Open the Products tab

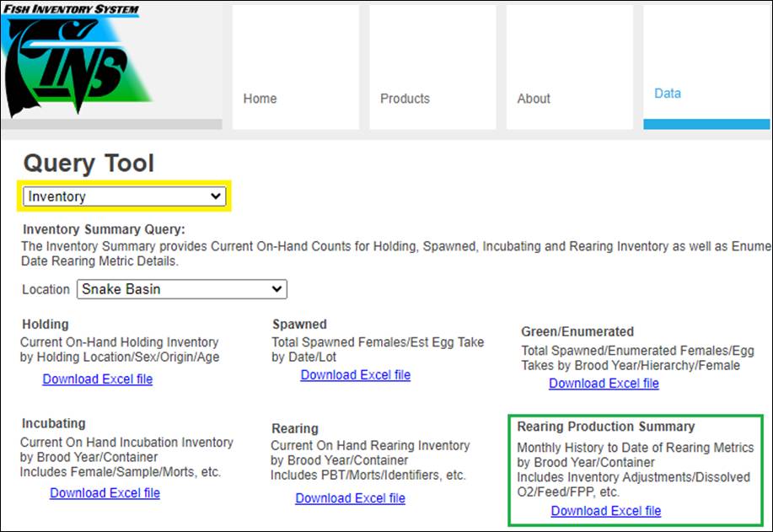coord(405,99)
